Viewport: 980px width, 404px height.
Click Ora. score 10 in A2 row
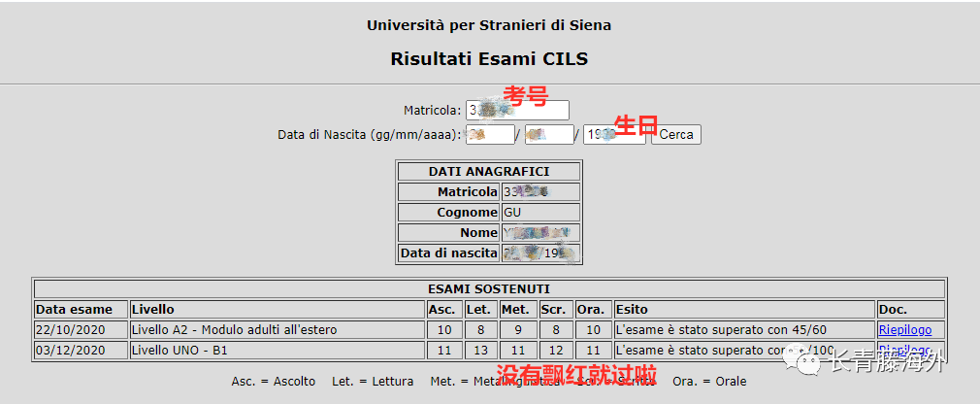tap(593, 329)
